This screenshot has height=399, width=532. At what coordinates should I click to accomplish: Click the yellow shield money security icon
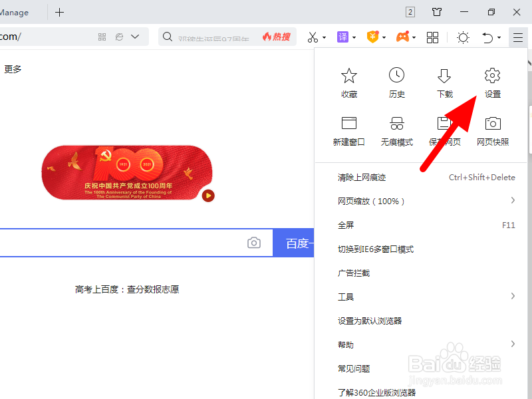pyautogui.click(x=372, y=37)
